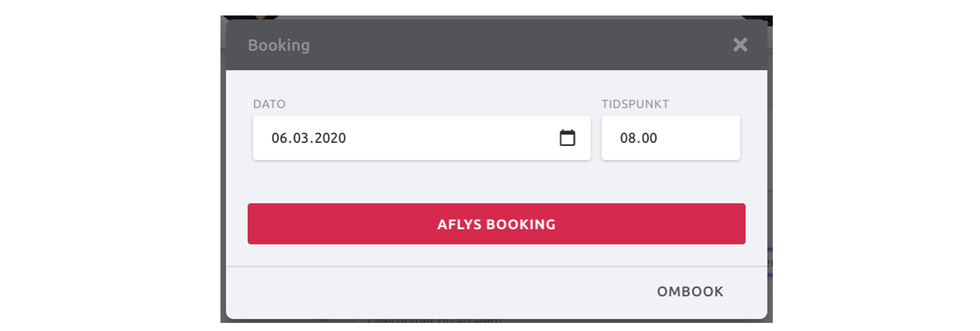Rebook the appointment via Ombook
The image size is (980, 331).
690,292
